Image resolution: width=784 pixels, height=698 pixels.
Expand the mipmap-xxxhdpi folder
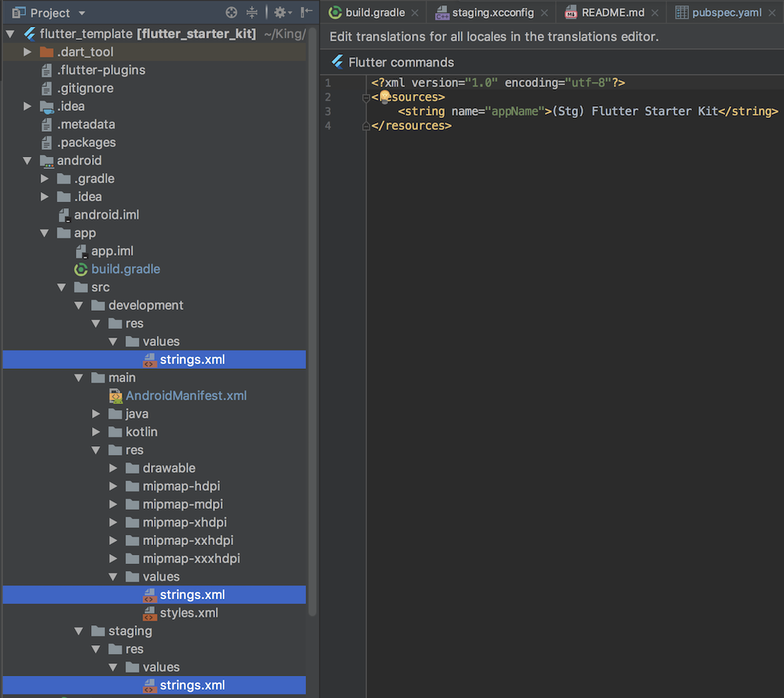point(113,559)
